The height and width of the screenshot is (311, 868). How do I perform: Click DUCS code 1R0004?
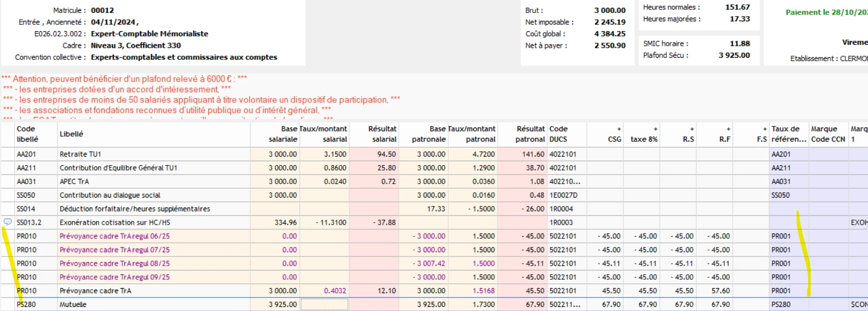[561, 209]
